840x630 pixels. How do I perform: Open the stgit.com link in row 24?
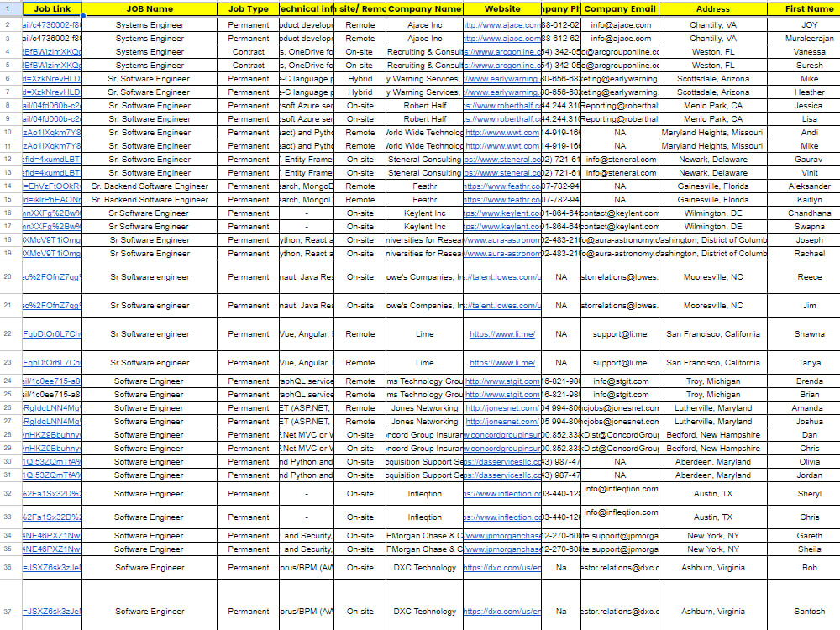pos(502,381)
